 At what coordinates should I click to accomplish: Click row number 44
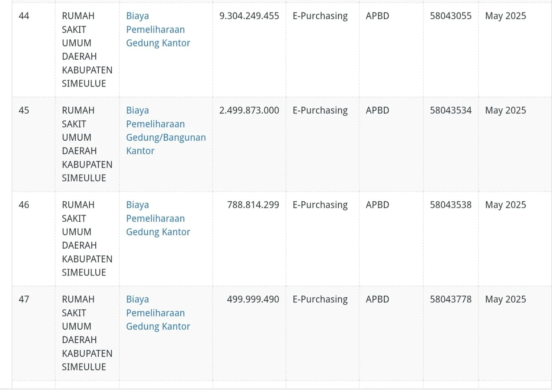point(24,16)
